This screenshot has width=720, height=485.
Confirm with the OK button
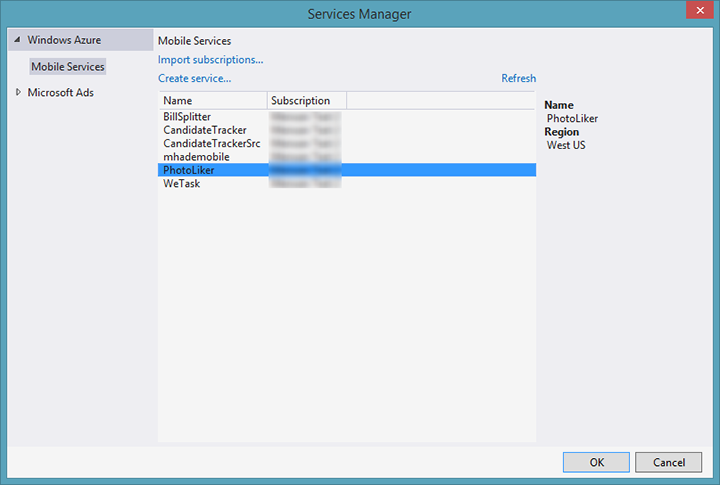596,462
